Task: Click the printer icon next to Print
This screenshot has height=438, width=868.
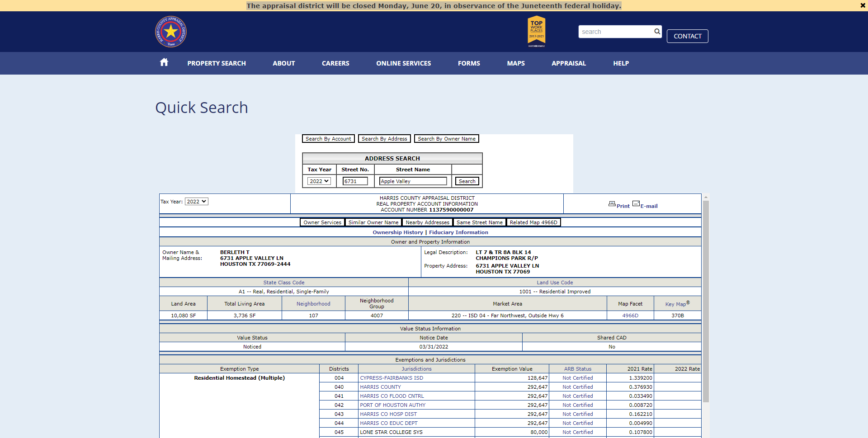Action: (x=612, y=204)
